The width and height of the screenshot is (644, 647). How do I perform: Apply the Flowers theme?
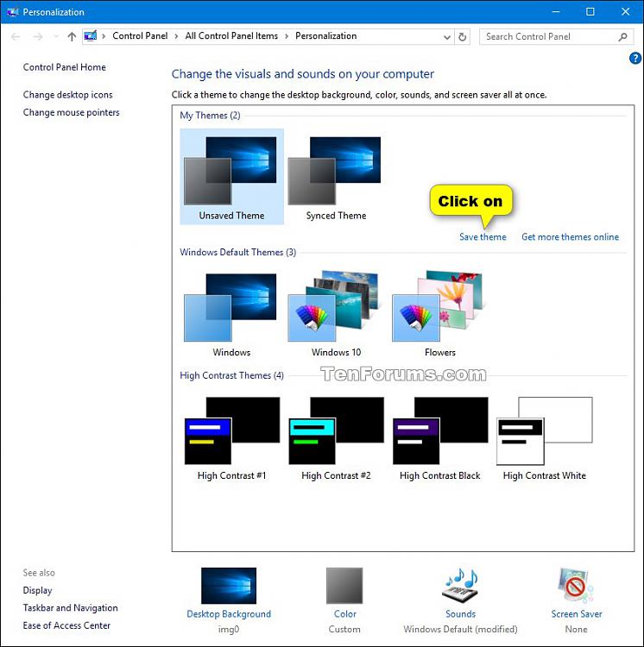pos(439,314)
